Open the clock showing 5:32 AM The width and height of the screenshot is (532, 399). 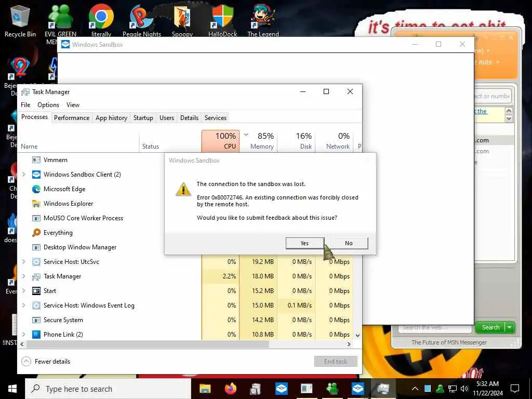pos(487,389)
